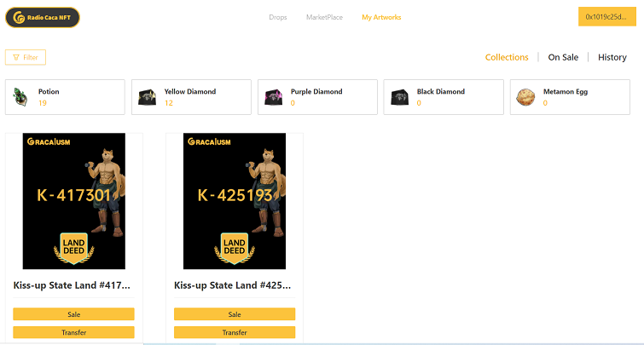The width and height of the screenshot is (644, 345).
Task: Click the Yellow Diamond box icon
Action: (148, 98)
